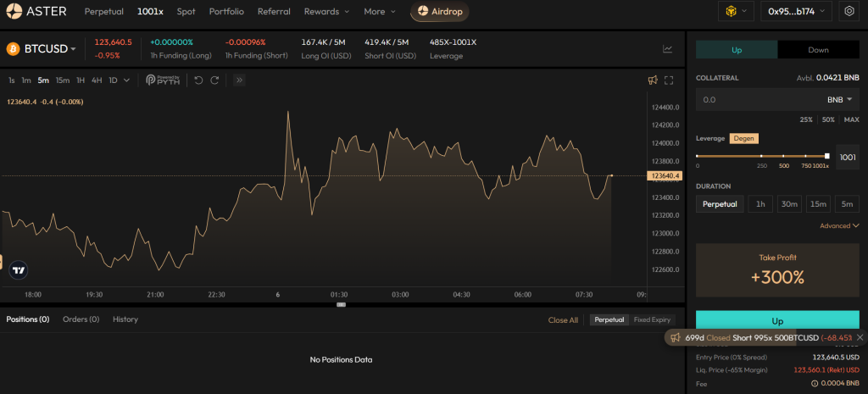Open the Portfolio menu item
This screenshot has width=868, height=394.
click(x=226, y=12)
